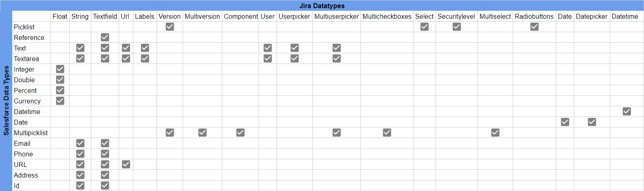Uncheck Datetime row Datetime checkbox

627,111
